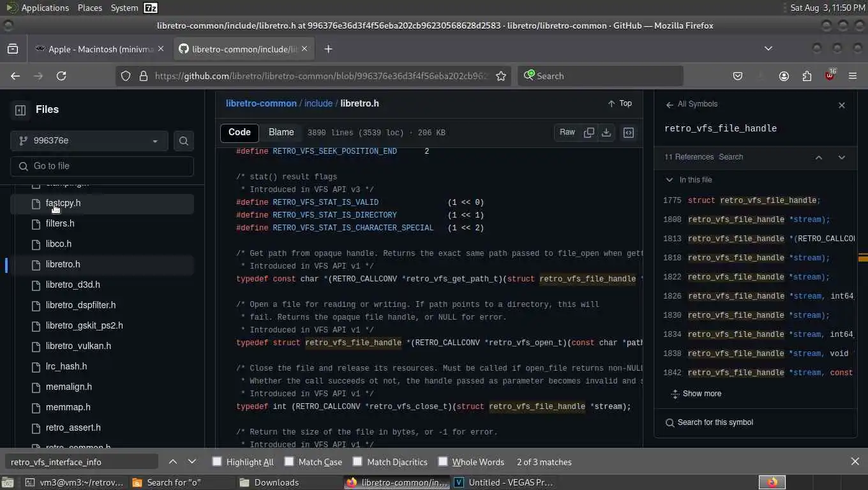The image size is (868, 490).
Task: Close the Apple - Macintosh tab
Action: click(161, 48)
